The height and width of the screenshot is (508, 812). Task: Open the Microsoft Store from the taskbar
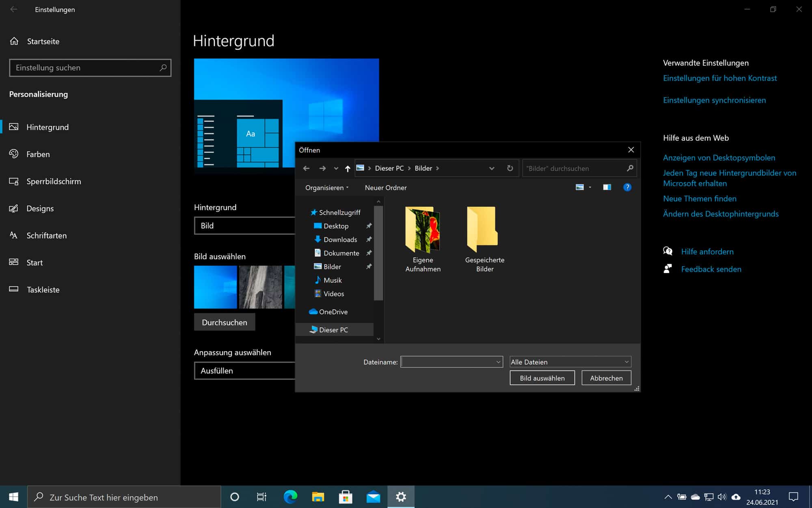coord(346,497)
